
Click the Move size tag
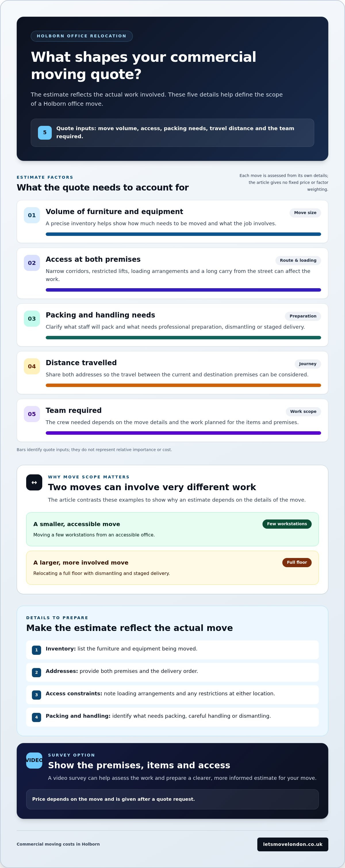pos(305,213)
